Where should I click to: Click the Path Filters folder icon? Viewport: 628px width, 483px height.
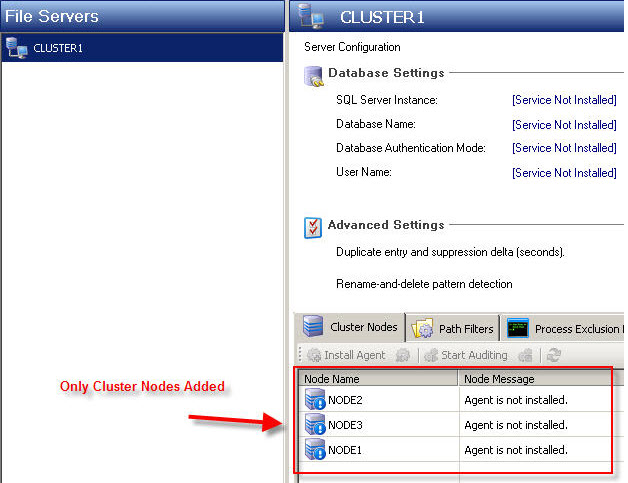(x=422, y=329)
